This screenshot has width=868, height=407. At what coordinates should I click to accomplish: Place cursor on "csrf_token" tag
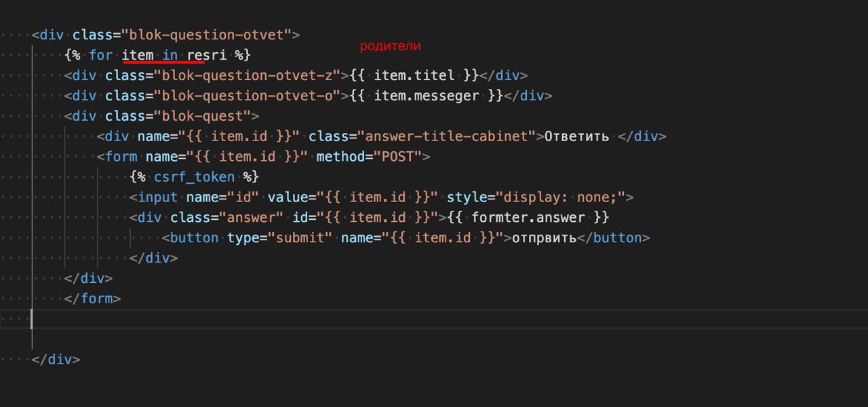coord(195,177)
